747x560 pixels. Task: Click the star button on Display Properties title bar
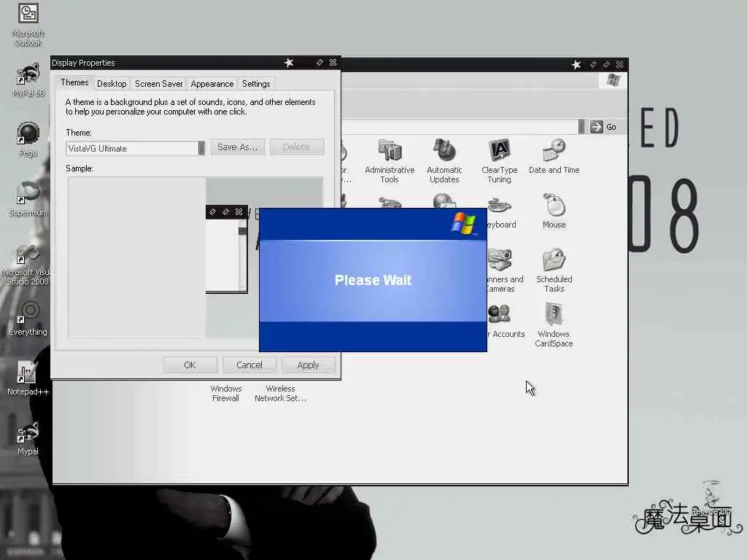tap(289, 63)
